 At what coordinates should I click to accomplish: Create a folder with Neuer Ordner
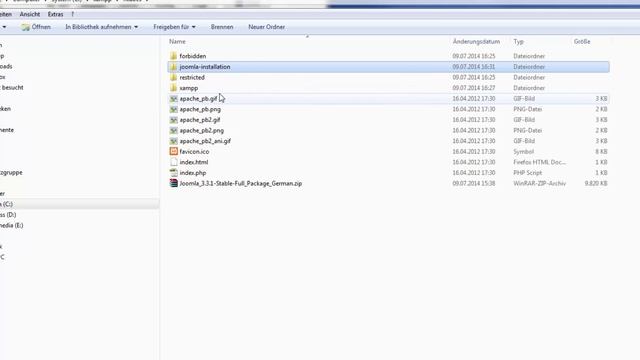point(267,27)
